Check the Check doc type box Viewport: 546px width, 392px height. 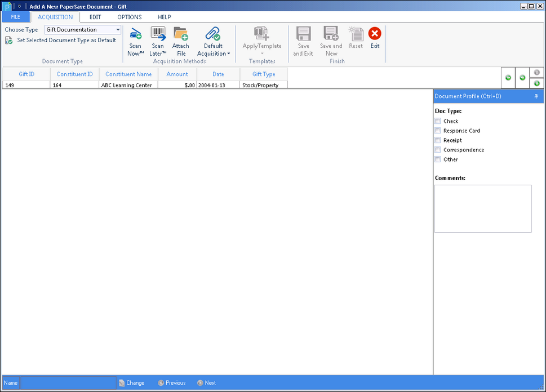click(x=438, y=121)
